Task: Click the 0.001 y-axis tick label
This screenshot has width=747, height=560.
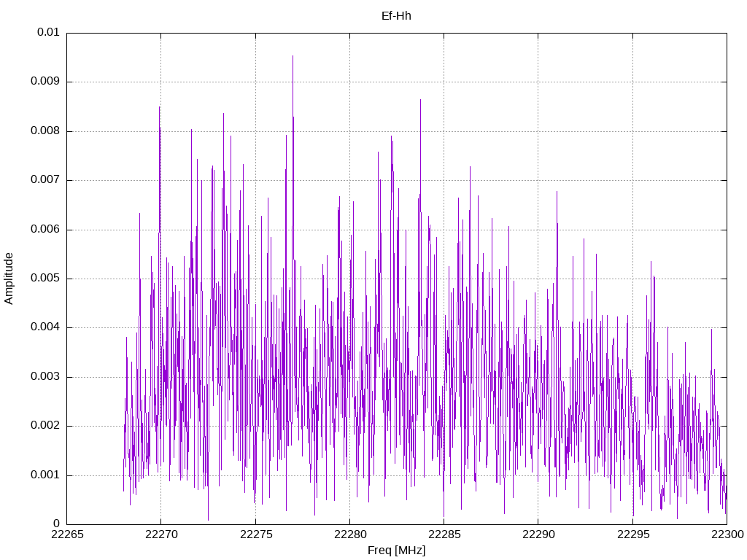Action: point(45,475)
